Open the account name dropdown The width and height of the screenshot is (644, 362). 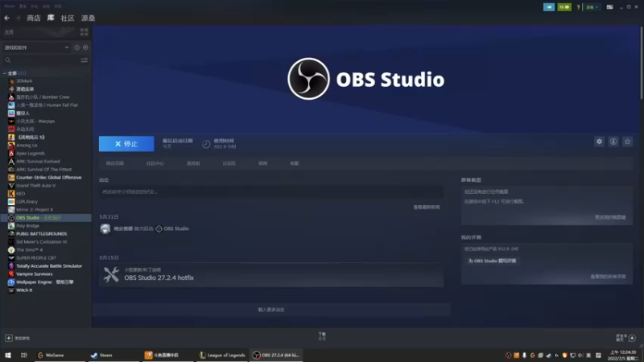point(592,7)
